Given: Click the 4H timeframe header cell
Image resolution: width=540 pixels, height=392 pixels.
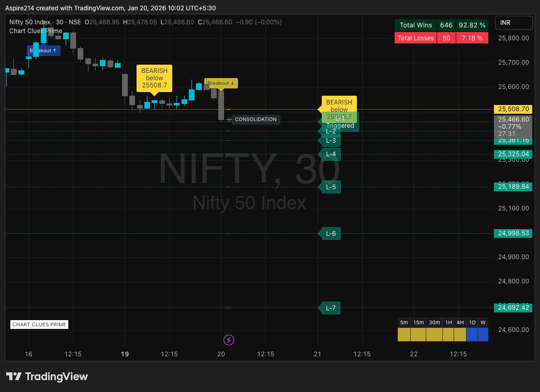Looking at the screenshot, I should coord(460,322).
